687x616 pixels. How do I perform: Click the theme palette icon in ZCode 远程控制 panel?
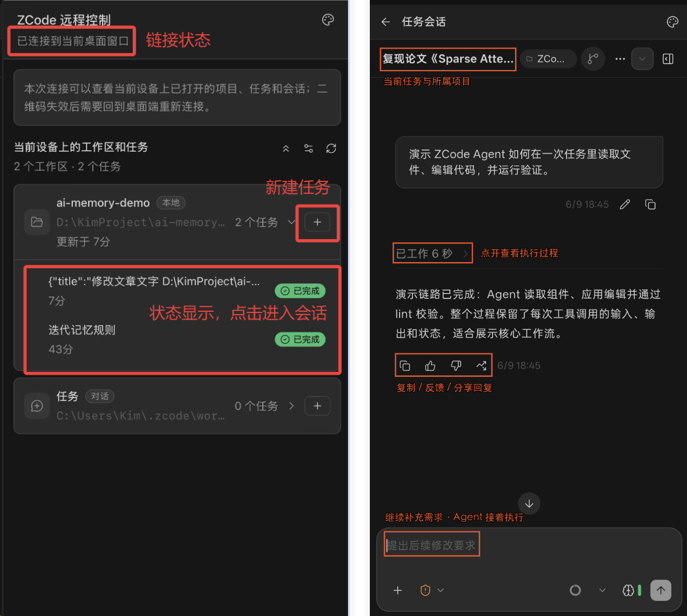pyautogui.click(x=328, y=20)
